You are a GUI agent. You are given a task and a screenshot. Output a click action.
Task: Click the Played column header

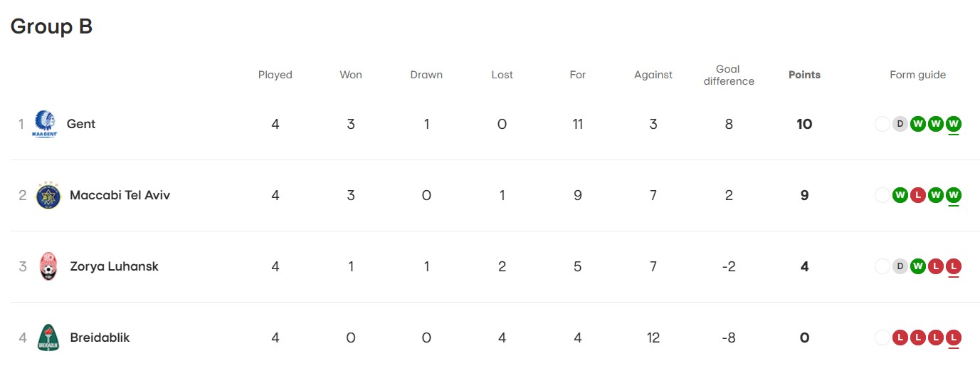275,75
